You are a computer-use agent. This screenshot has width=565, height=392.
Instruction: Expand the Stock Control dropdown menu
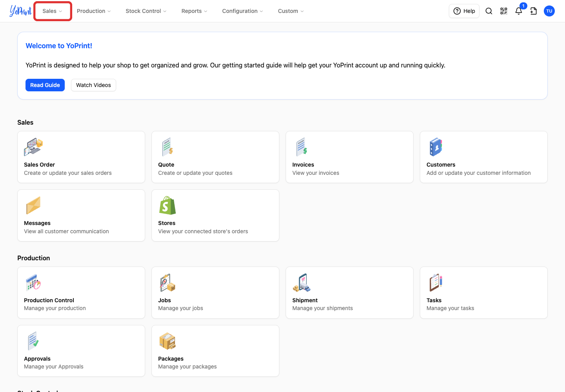click(x=146, y=11)
